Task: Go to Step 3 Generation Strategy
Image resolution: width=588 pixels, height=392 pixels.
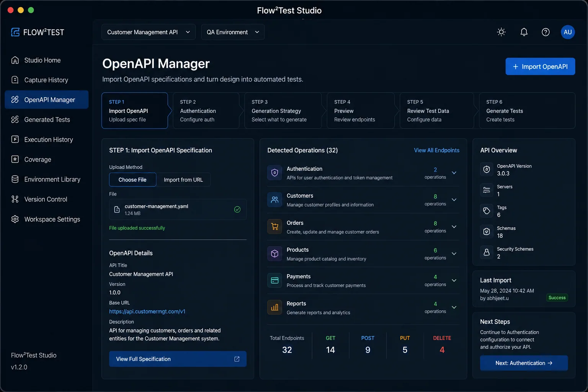Action: (x=283, y=111)
